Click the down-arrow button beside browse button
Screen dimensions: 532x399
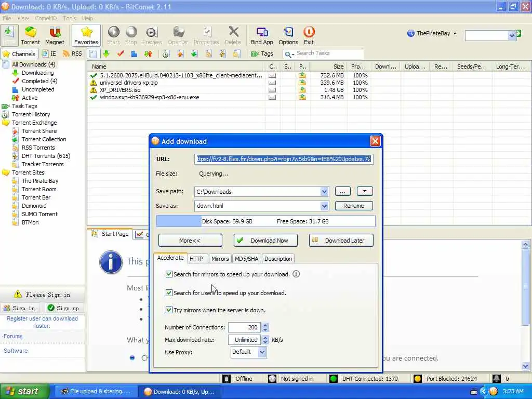pyautogui.click(x=365, y=191)
